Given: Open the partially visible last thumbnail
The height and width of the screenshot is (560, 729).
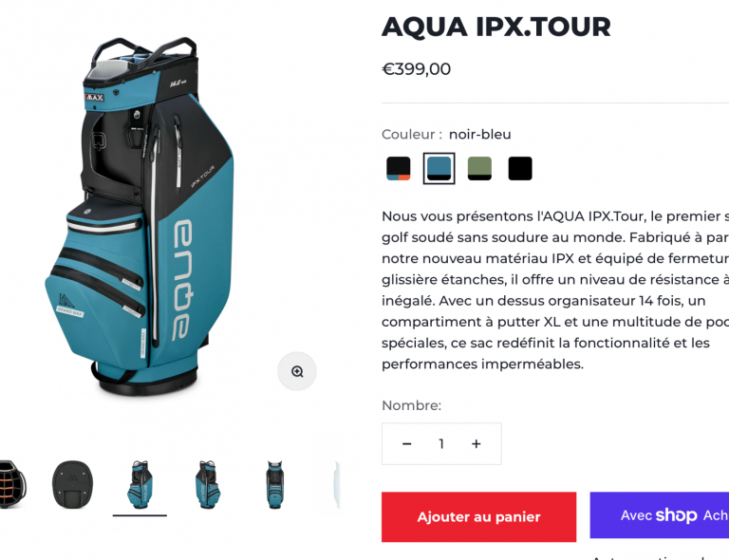Looking at the screenshot, I should 337,484.
